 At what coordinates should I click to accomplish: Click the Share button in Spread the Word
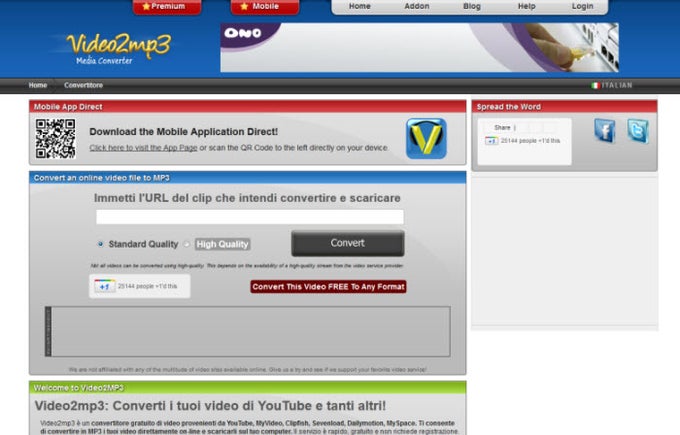coord(502,128)
